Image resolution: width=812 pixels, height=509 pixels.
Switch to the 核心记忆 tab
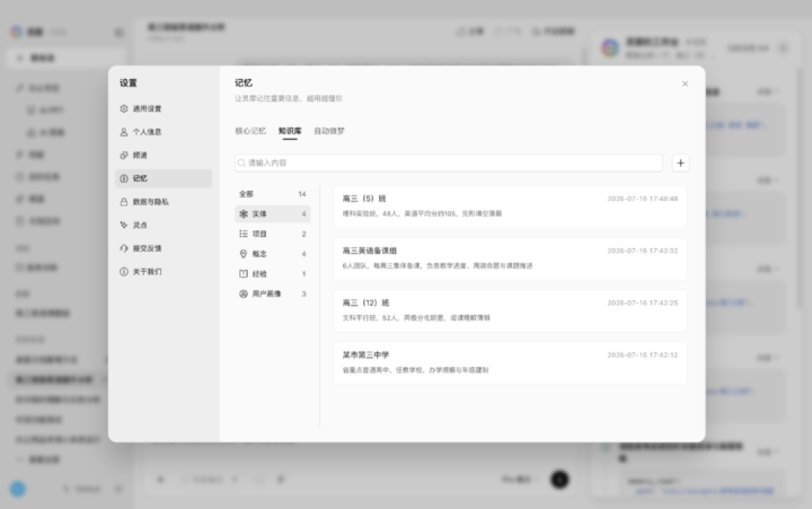250,131
